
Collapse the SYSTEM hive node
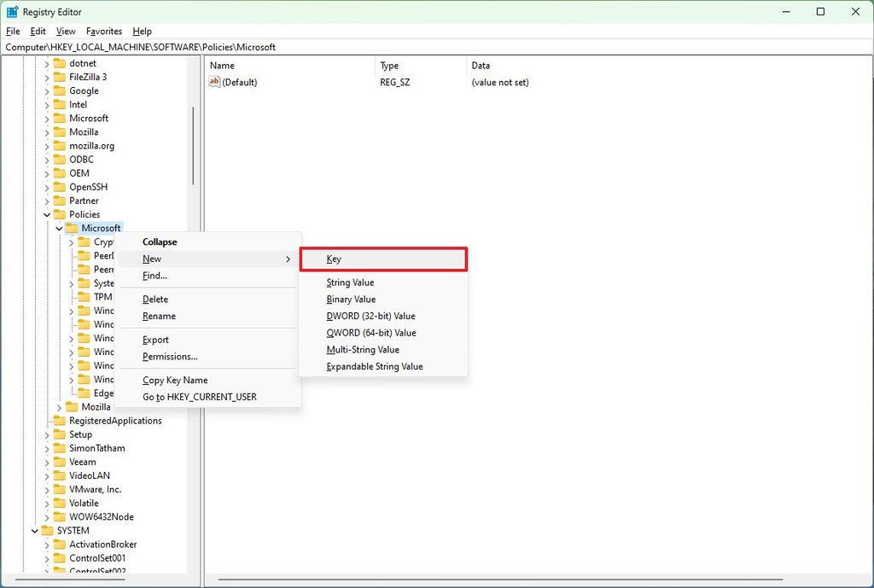pos(34,531)
